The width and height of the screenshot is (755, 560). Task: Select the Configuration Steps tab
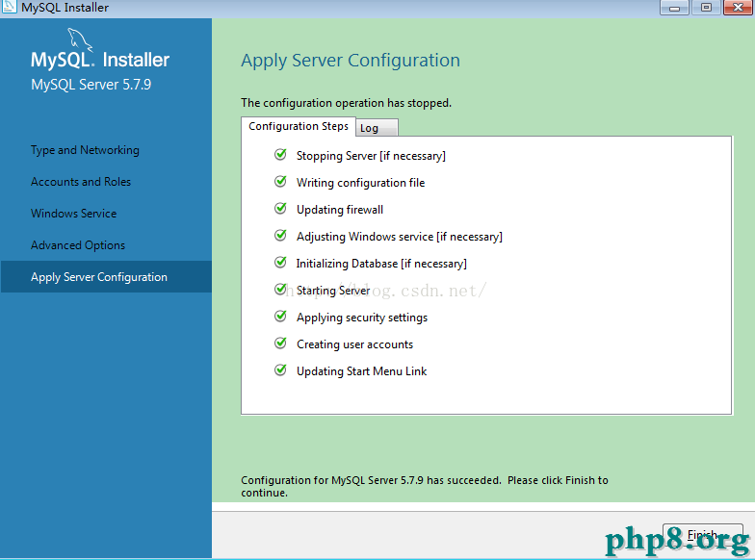[299, 126]
